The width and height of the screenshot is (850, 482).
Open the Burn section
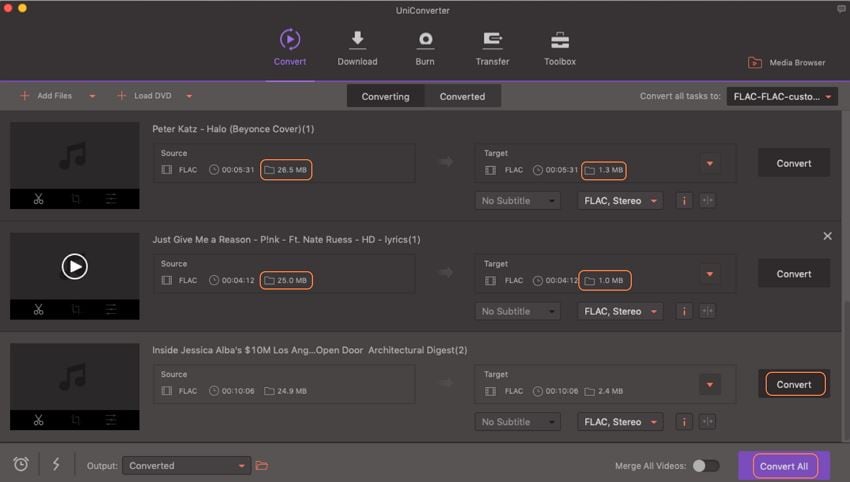(425, 48)
